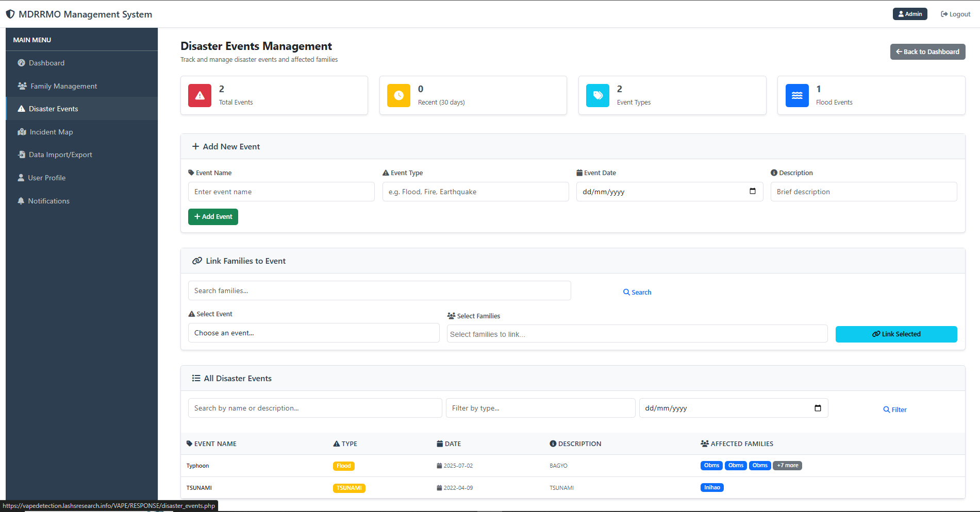
Task: Click the cyan tags Event Types icon
Action: tap(597, 95)
